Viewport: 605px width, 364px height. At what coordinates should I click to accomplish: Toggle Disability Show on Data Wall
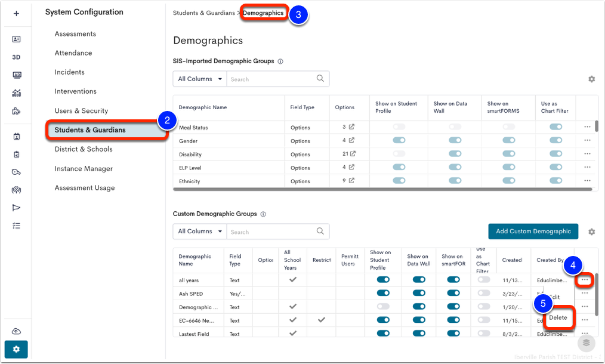[x=455, y=153]
